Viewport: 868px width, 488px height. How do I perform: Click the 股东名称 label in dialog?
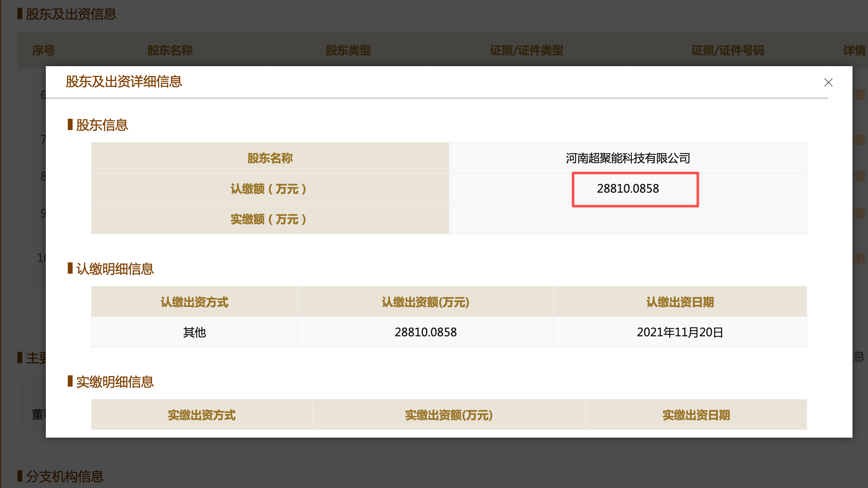pyautogui.click(x=270, y=158)
